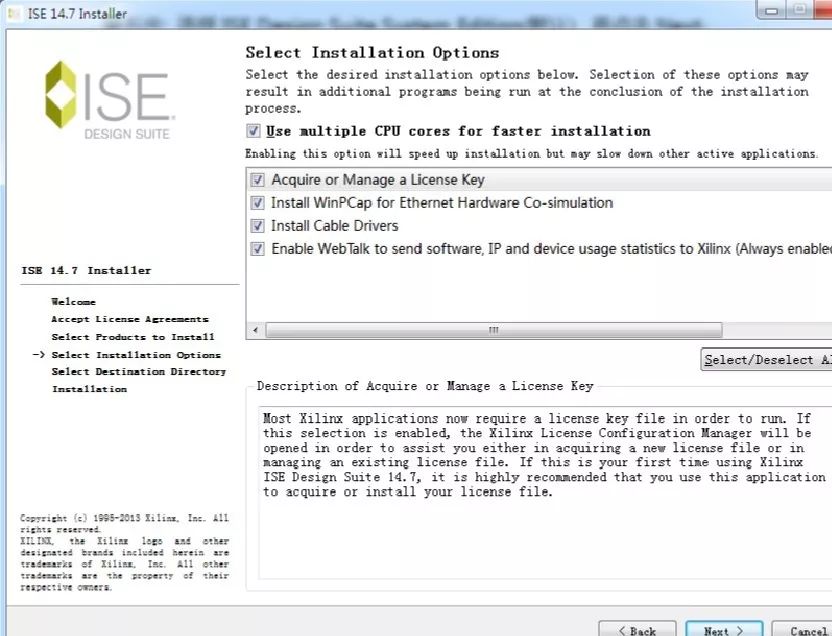
Task: Toggle Install WinPCap for Ethernet checkbox
Action: pyautogui.click(x=257, y=203)
